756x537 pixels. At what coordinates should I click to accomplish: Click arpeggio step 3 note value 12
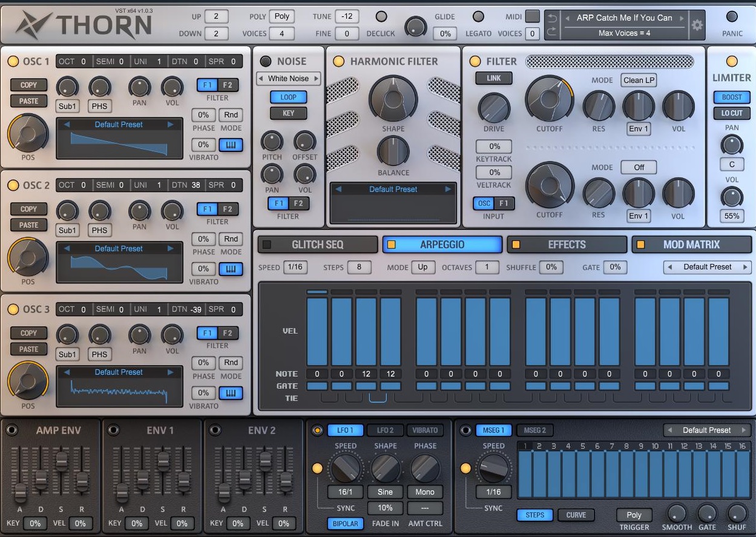(366, 374)
